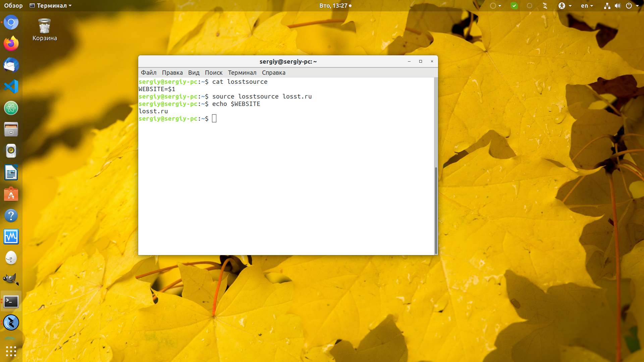Image resolution: width=644 pixels, height=362 pixels.
Task: Launch Visual Studio Code from dock
Action: coord(11,86)
